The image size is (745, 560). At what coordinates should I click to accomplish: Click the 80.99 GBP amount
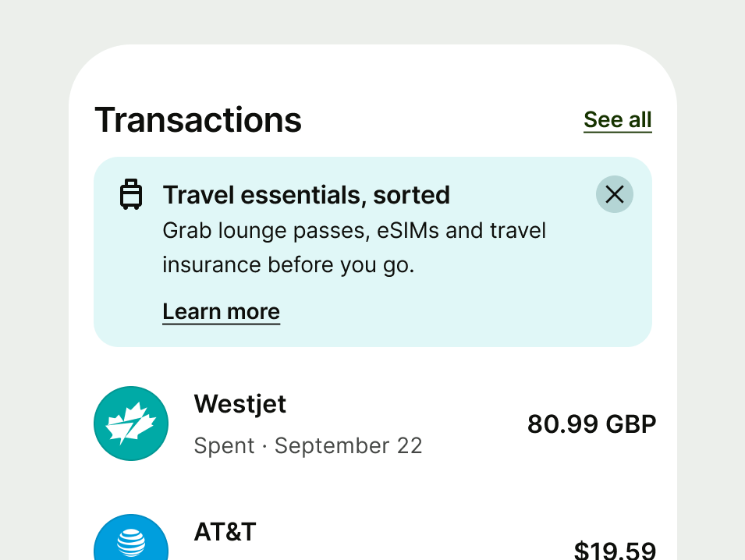[591, 424]
